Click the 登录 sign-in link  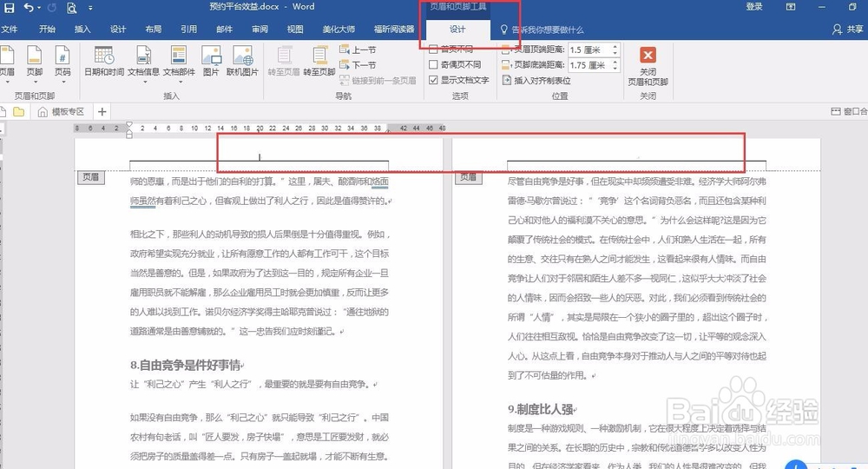[x=754, y=7]
